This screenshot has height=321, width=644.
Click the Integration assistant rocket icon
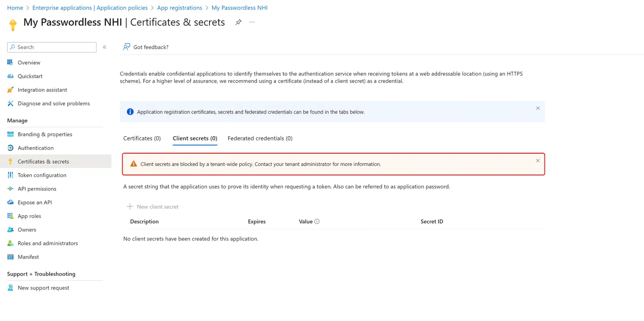10,90
